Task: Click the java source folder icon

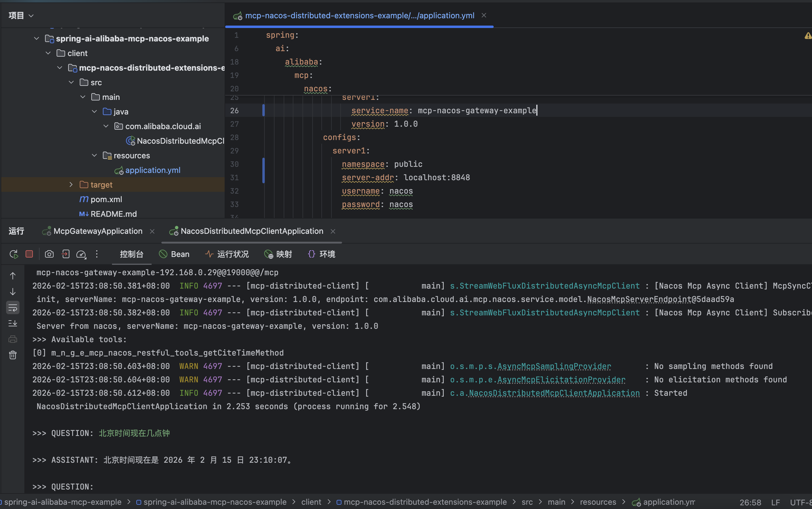Action: (107, 111)
